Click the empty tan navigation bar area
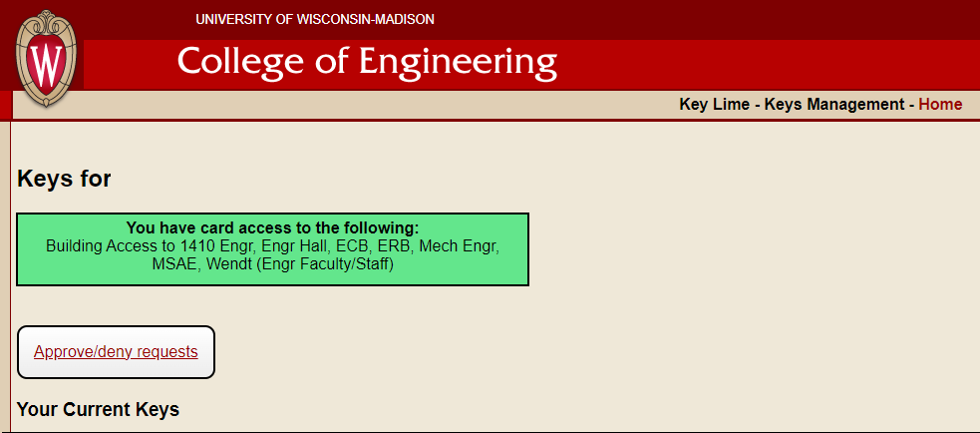The height and width of the screenshot is (433, 980). (344, 105)
